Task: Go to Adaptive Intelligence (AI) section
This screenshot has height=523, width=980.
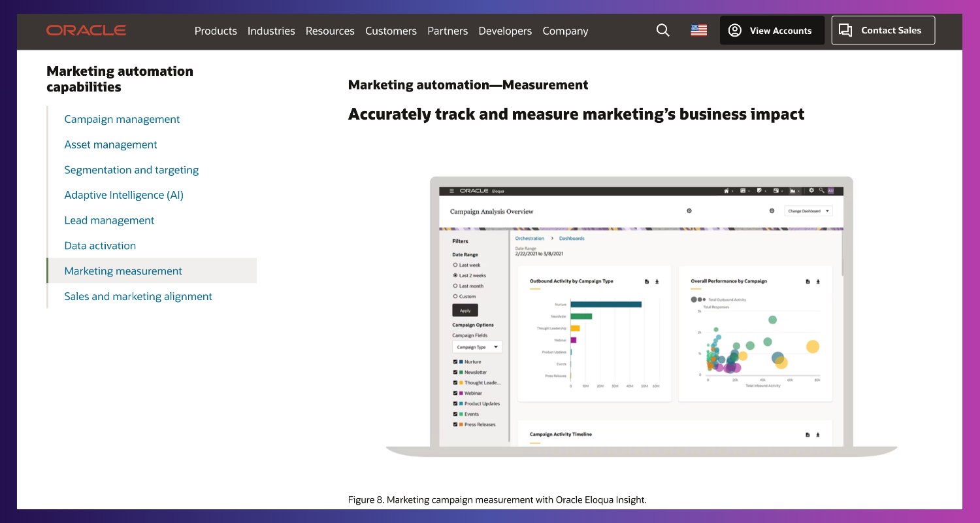Action: click(x=123, y=195)
